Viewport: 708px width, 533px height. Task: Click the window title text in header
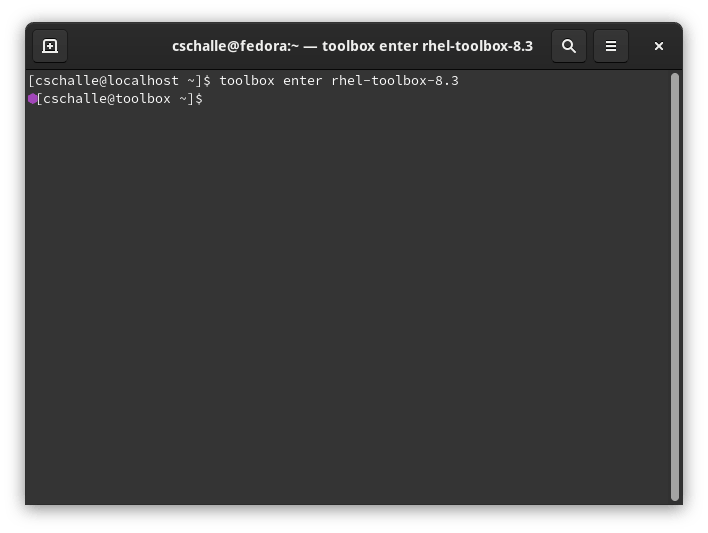[x=352, y=46]
